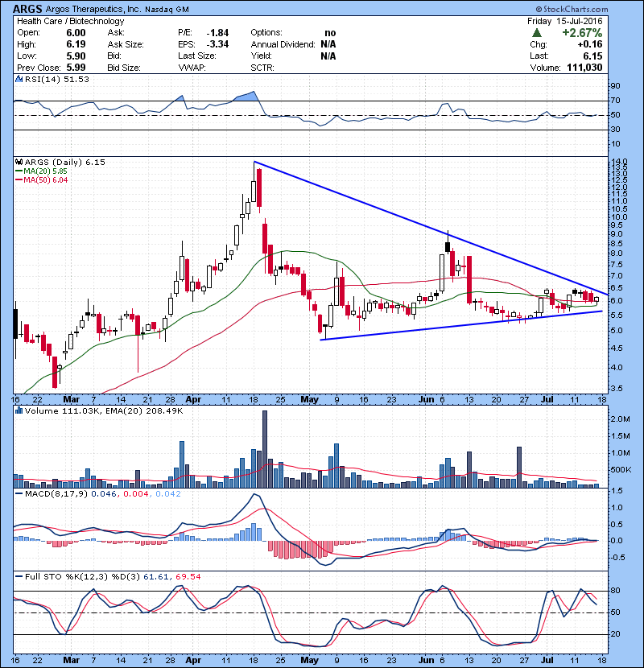Click the Nasdaq GM exchange label
Screen dimensions: 644x668
coord(167,10)
